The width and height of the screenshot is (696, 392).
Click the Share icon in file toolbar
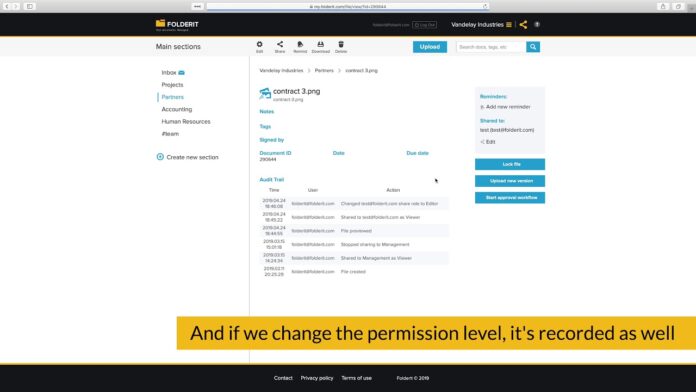pos(280,44)
